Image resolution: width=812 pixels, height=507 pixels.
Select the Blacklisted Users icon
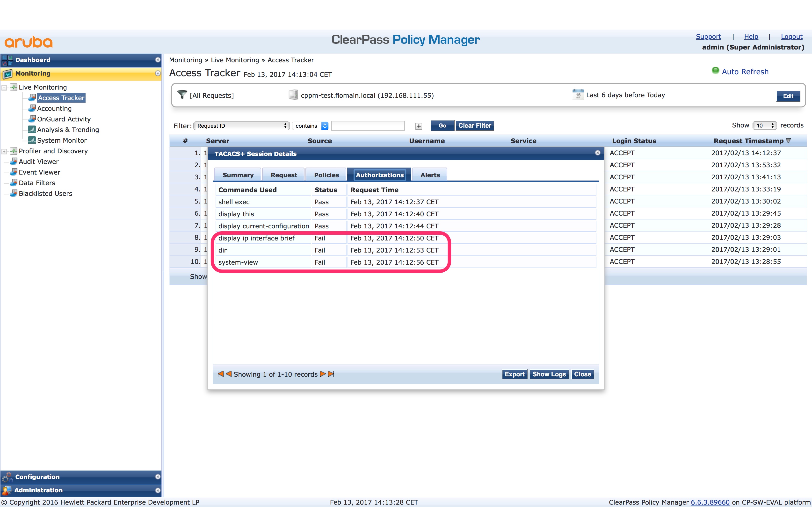point(14,193)
